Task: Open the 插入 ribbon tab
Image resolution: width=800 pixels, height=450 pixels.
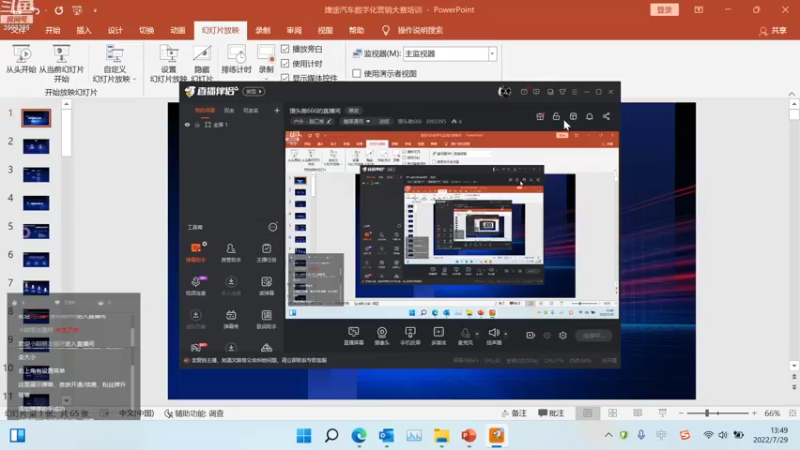Action: point(84,30)
